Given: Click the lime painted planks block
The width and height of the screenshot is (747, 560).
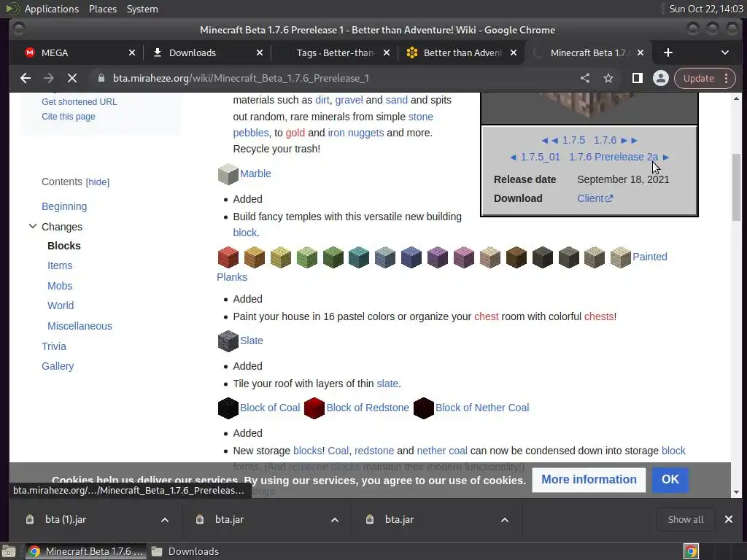Looking at the screenshot, I should pos(306,257).
